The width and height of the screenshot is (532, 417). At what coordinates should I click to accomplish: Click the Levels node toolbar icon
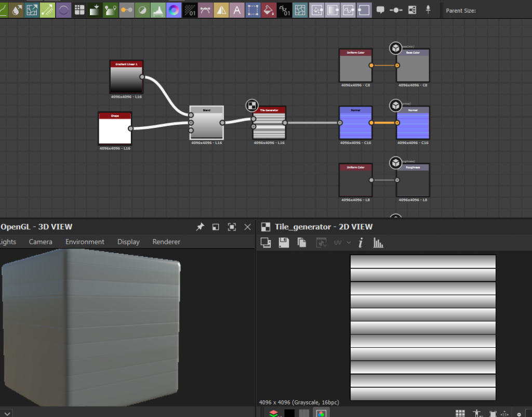coord(158,10)
